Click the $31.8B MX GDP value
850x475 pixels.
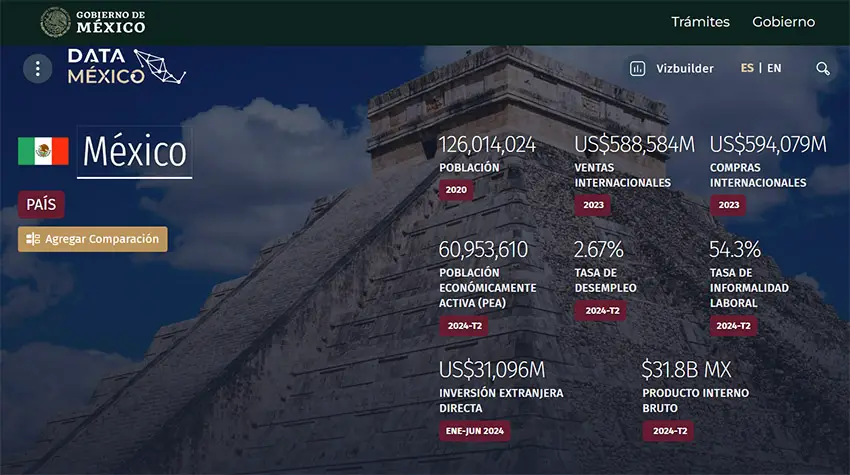pos(686,370)
